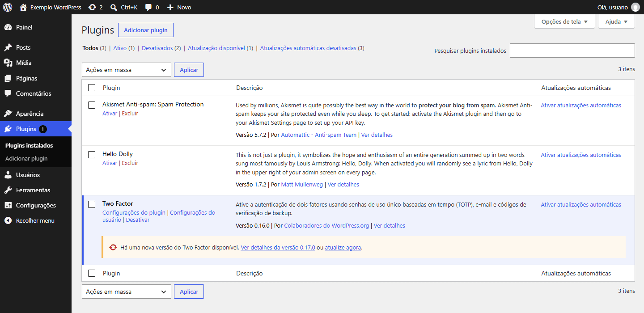The width and height of the screenshot is (644, 313).
Task: Click the Plugins plug icon in sidebar
Action: coord(8,129)
